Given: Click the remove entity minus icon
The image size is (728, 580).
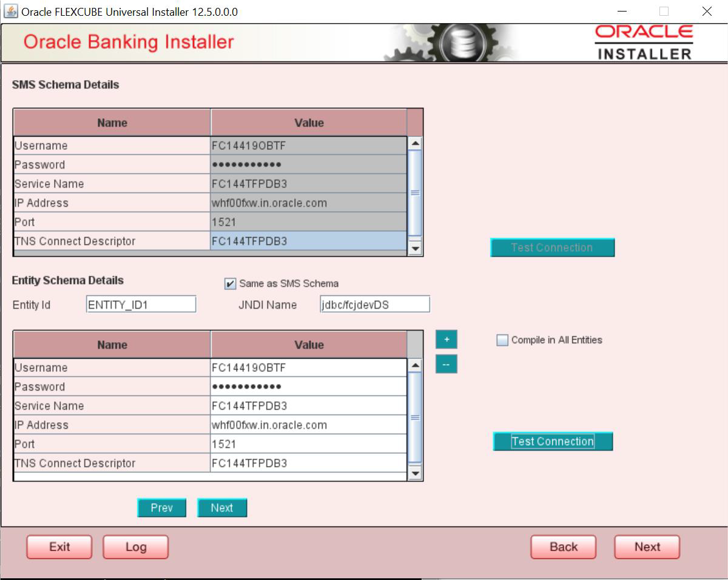Looking at the screenshot, I should (x=446, y=363).
